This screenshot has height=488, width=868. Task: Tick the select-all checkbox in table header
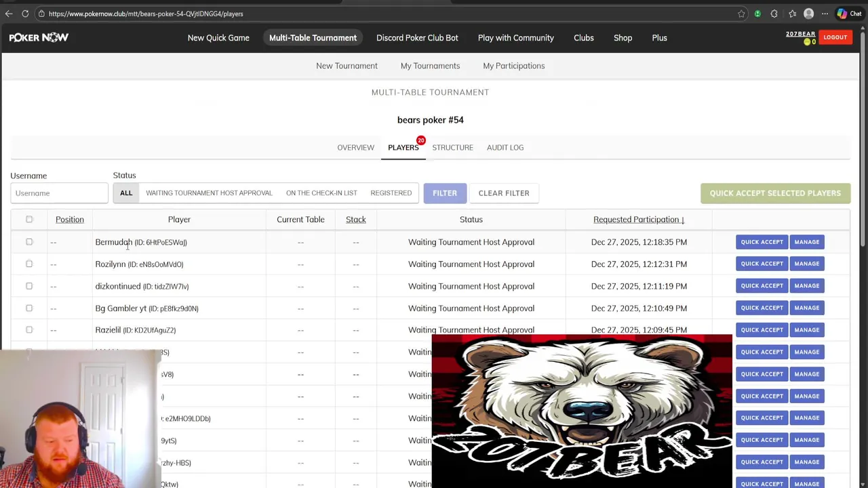[29, 220]
